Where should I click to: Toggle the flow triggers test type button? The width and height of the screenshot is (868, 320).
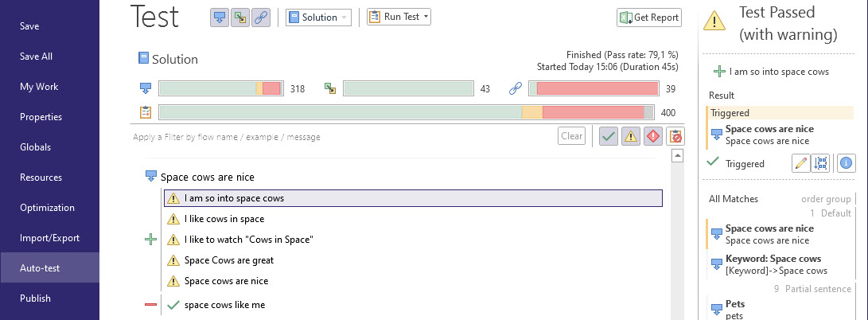(220, 18)
